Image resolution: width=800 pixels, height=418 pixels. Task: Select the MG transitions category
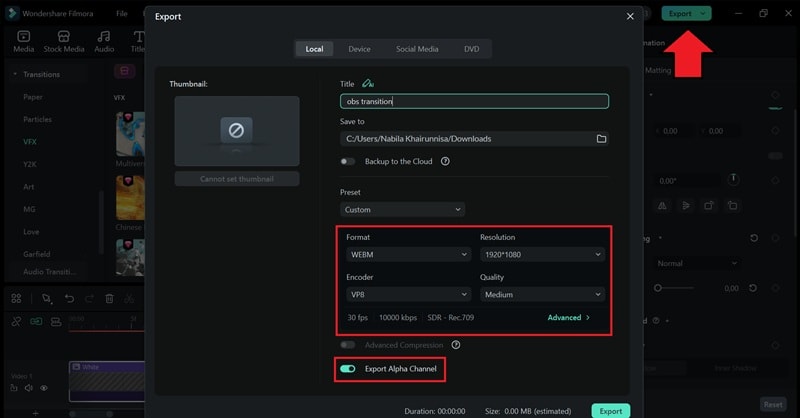coord(29,209)
